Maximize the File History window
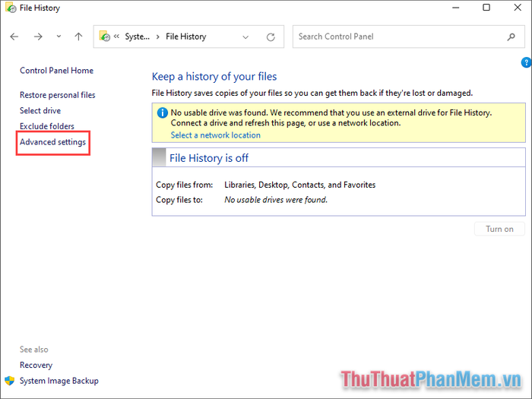This screenshot has height=399, width=532. (486, 8)
